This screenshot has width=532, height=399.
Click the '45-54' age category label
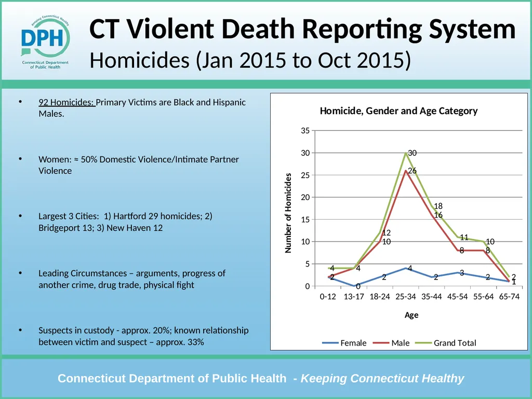457,297
